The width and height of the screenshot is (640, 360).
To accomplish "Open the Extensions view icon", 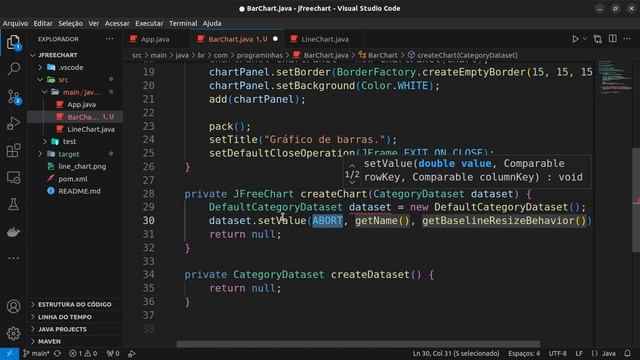I will [13, 150].
